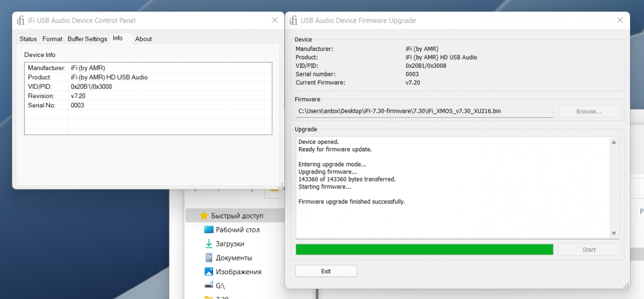The width and height of the screenshot is (644, 299).
Task: Open the Buffer Settings tab
Action: click(87, 39)
